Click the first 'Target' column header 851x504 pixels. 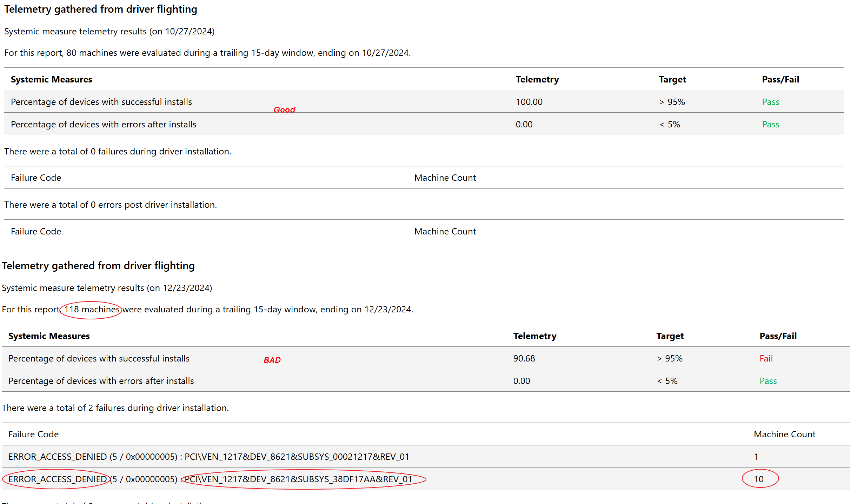pos(672,79)
